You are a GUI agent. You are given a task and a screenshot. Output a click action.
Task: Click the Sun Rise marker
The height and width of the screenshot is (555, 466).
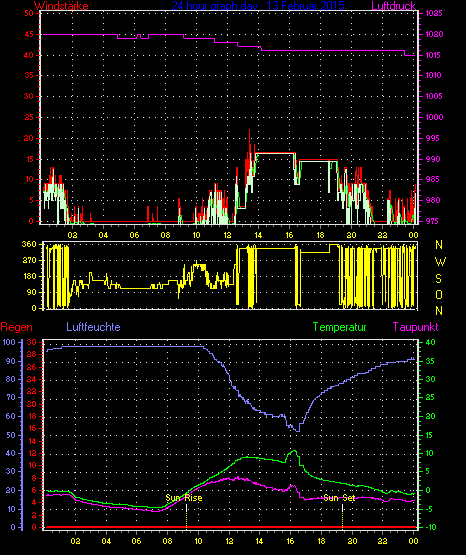click(x=184, y=498)
